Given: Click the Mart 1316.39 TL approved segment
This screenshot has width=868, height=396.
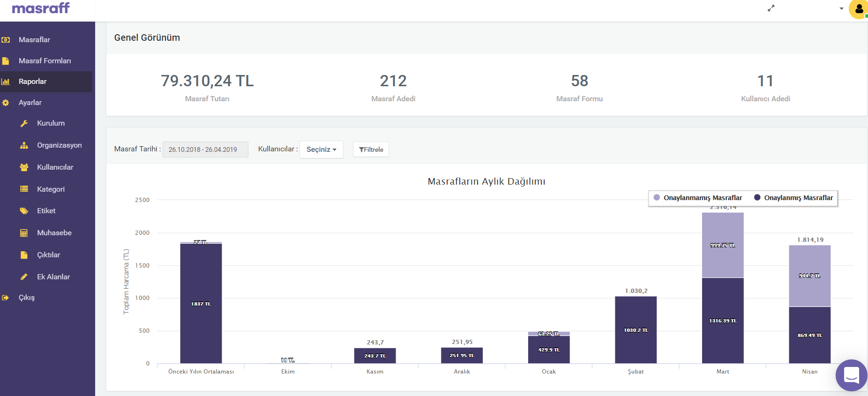Looking at the screenshot, I should tap(723, 321).
